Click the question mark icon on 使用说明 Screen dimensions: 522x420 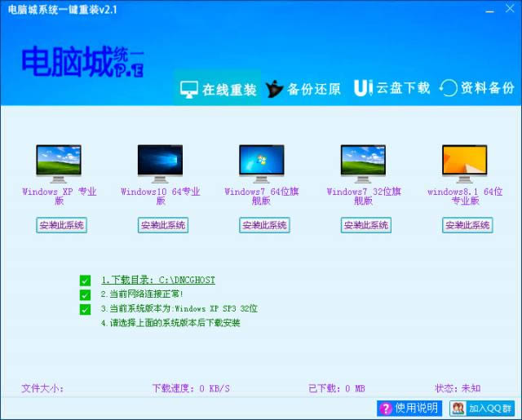click(386, 409)
